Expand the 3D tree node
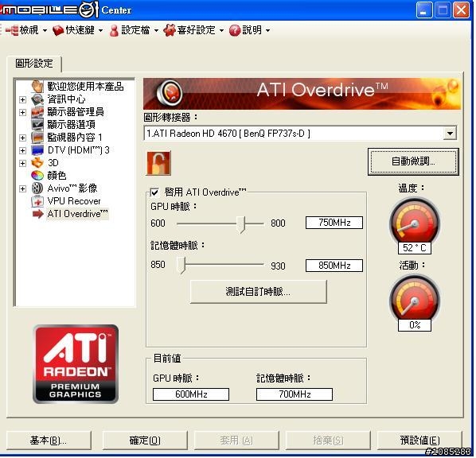Image resolution: width=476 pixels, height=458 pixels. pos(22,163)
